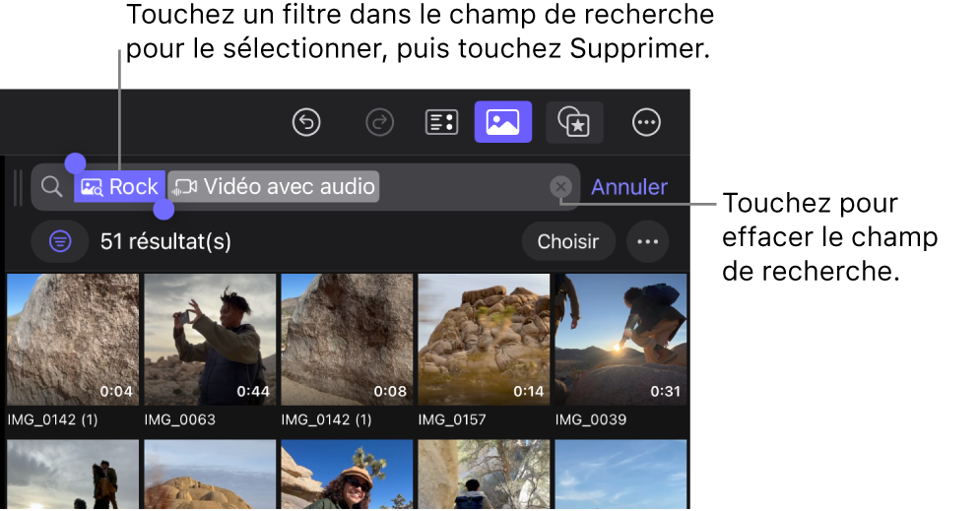Image resolution: width=980 pixels, height=511 pixels.
Task: Click the undo arrow icon
Action: 306,122
